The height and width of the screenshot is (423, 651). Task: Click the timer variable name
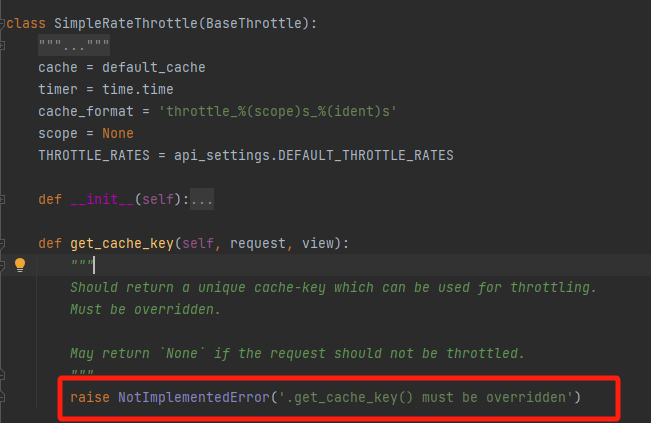(x=58, y=89)
